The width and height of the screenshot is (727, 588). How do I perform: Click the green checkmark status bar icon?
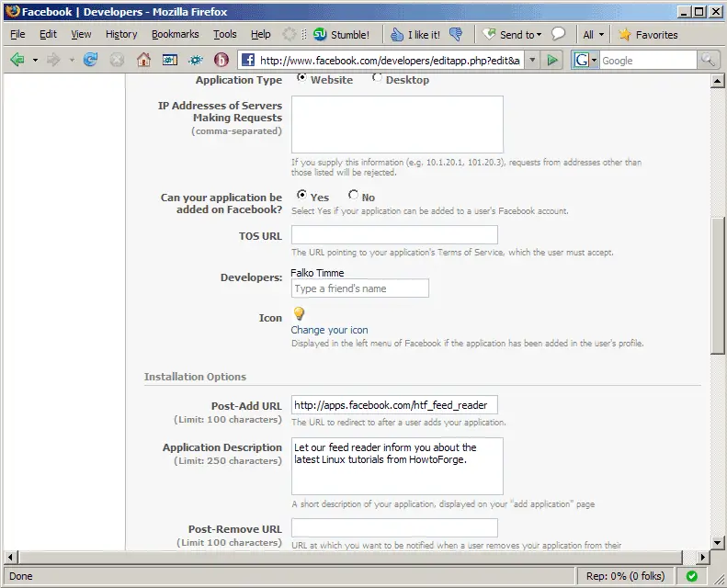pos(692,576)
